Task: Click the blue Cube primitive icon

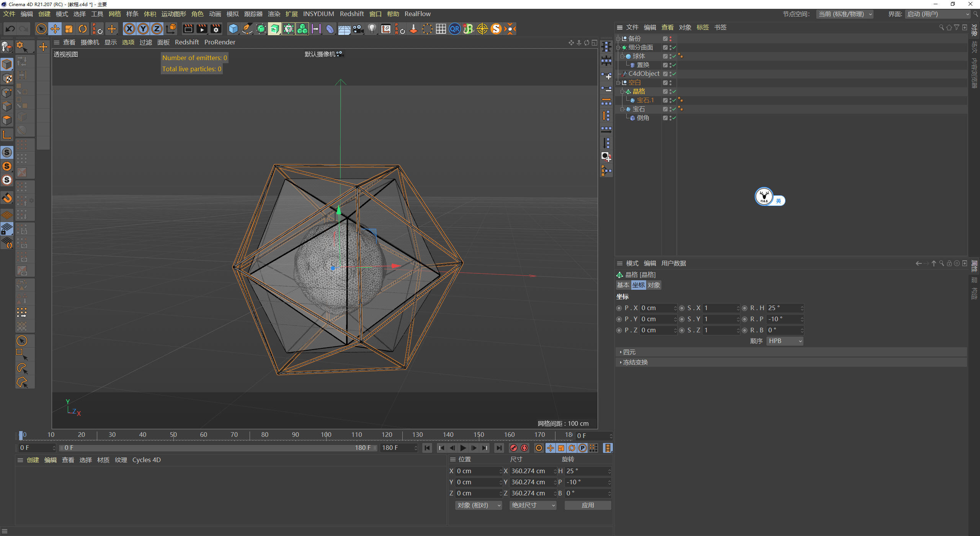Action: point(233,29)
